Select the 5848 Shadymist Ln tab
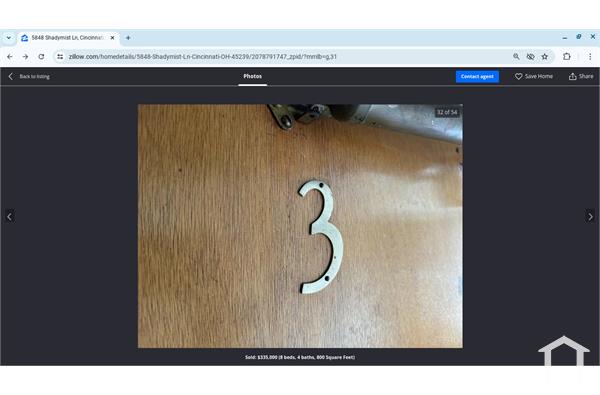The width and height of the screenshot is (600, 395). [x=68, y=38]
